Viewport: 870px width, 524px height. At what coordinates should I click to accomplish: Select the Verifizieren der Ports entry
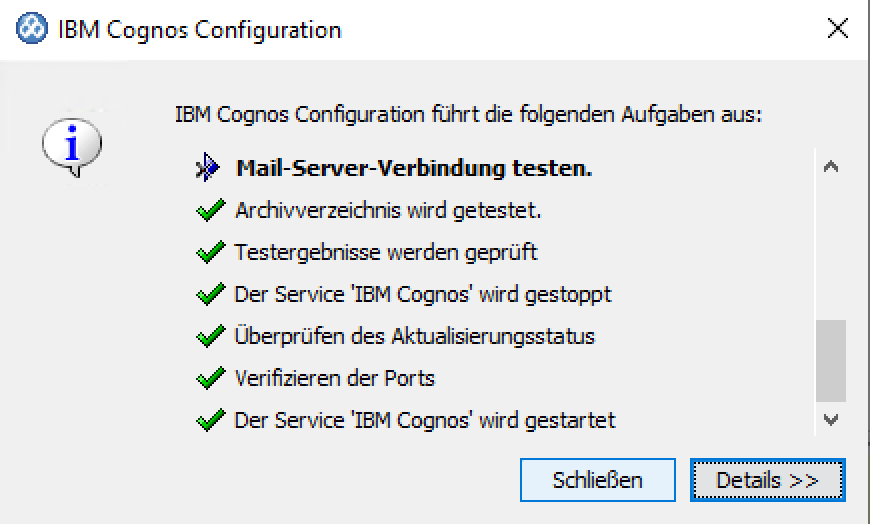[334, 379]
